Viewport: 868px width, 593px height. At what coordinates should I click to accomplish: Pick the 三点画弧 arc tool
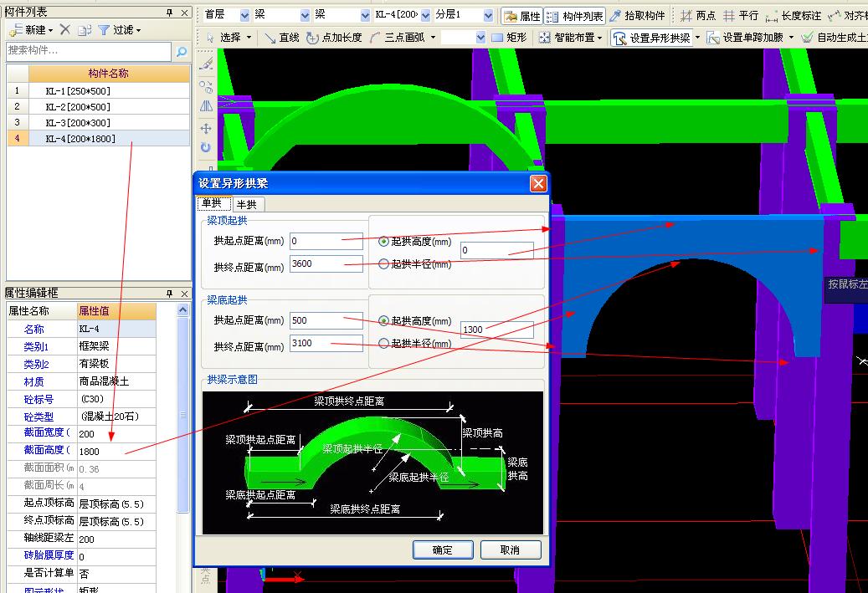(x=399, y=38)
